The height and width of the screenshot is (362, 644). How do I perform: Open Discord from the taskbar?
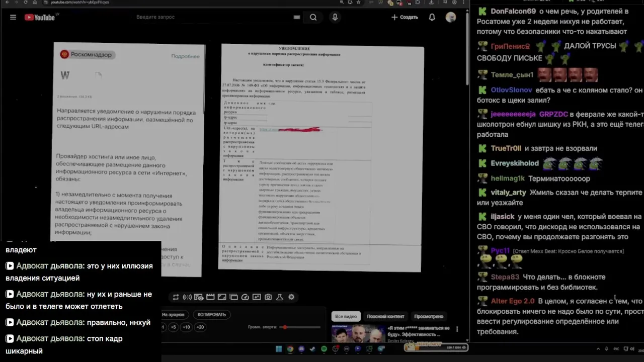click(301, 349)
